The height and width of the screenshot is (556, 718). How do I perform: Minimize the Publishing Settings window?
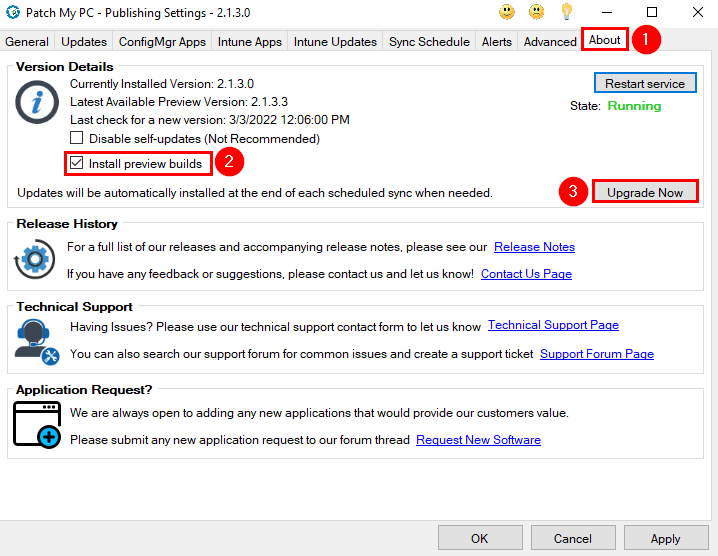click(607, 12)
